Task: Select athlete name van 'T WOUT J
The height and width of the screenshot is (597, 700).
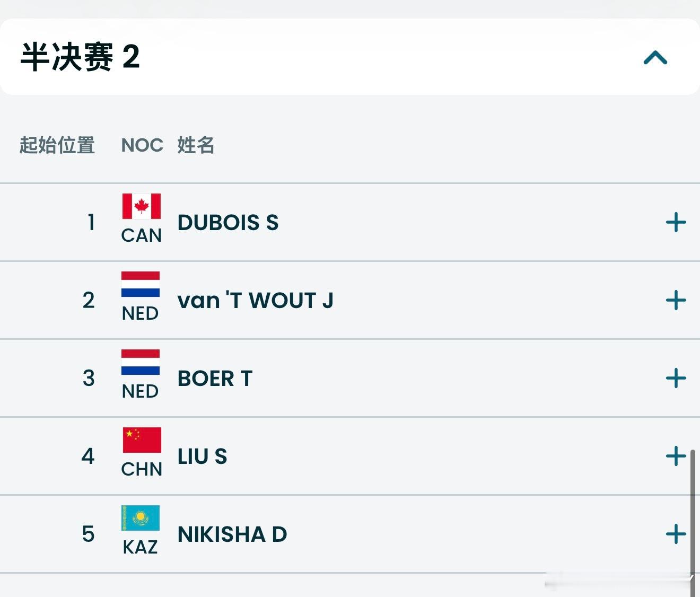Action: (255, 301)
